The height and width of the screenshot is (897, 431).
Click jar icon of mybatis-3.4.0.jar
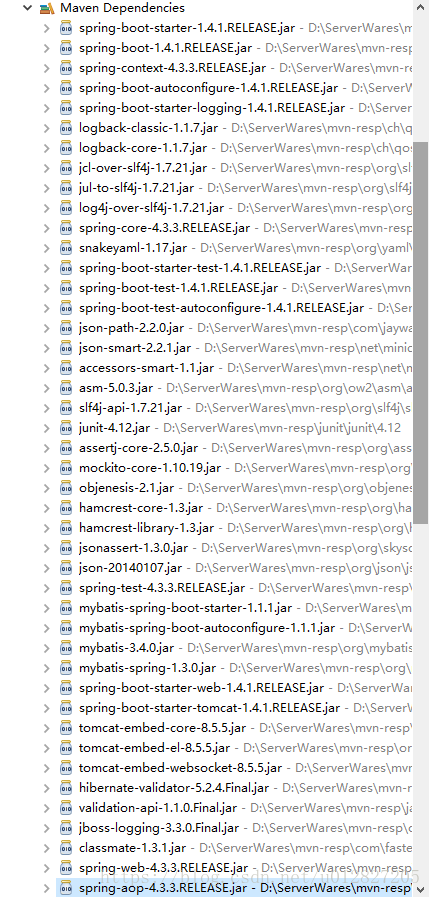pos(66,648)
